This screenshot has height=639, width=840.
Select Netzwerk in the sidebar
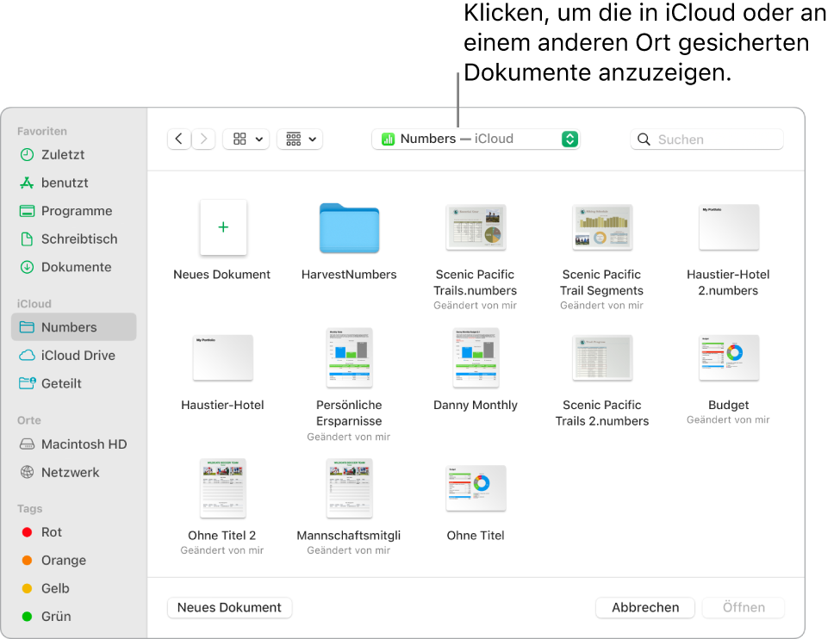[73, 473]
